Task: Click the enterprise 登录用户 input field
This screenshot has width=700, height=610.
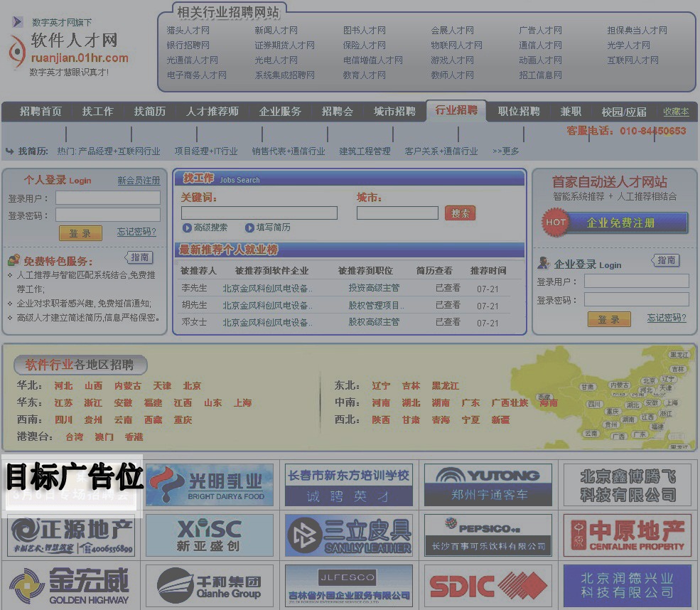Action: pos(637,281)
